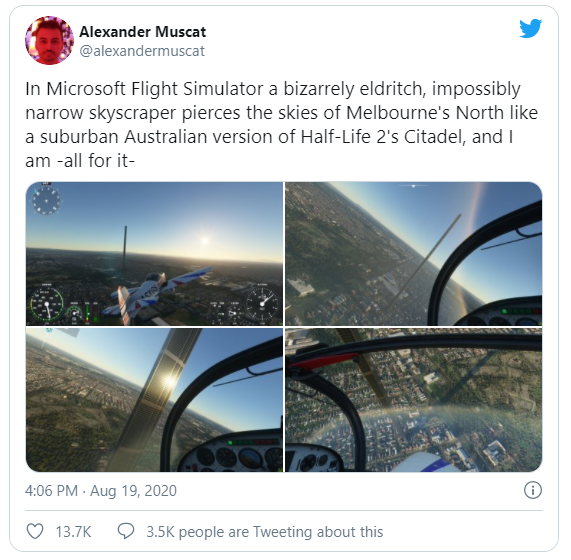Open the top-left plane exterior screenshot

point(154,254)
